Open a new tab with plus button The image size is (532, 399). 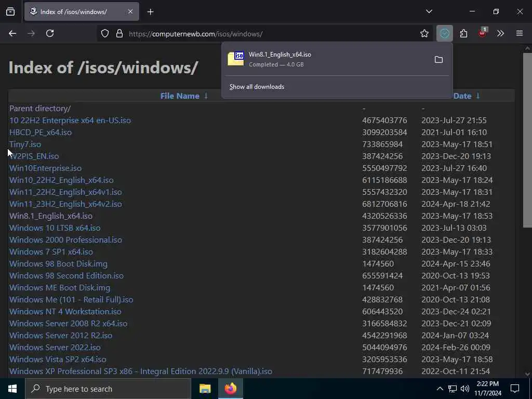tap(150, 12)
